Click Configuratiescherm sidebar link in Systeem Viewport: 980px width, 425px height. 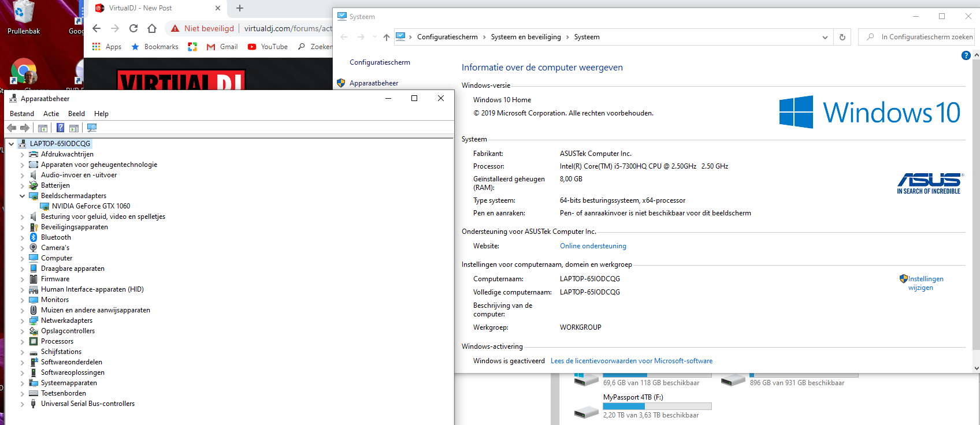click(x=380, y=62)
